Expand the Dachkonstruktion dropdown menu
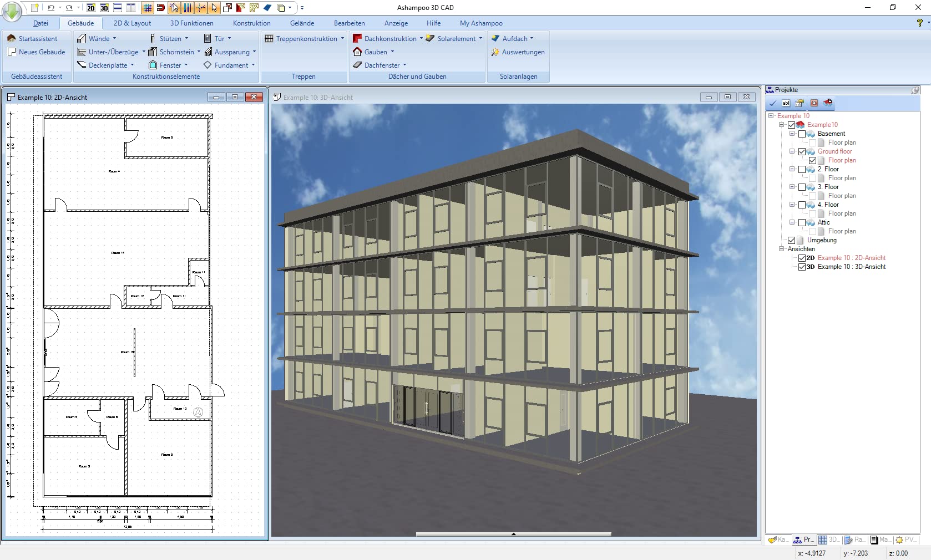The height and width of the screenshot is (560, 931). (421, 39)
